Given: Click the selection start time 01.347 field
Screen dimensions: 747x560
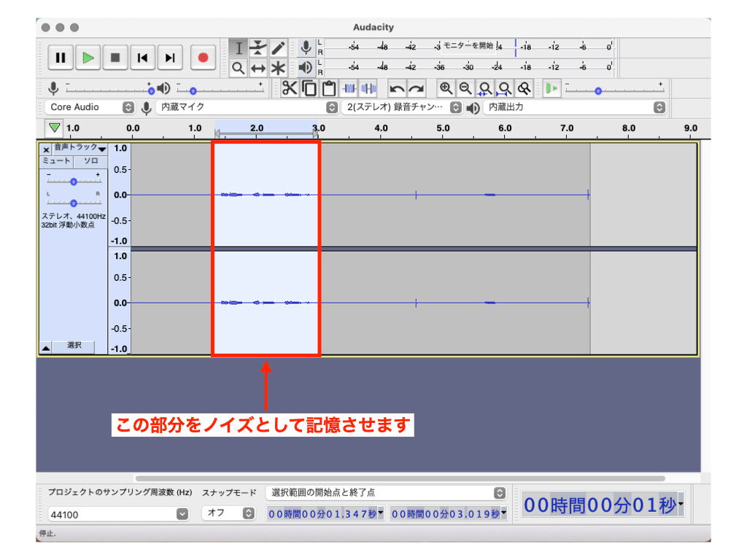Looking at the screenshot, I should pos(325,514).
